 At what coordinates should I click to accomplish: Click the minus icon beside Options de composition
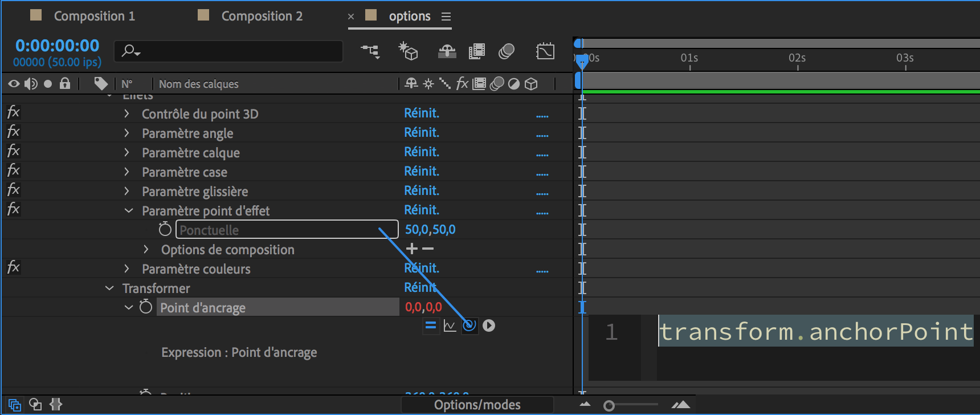pos(428,249)
